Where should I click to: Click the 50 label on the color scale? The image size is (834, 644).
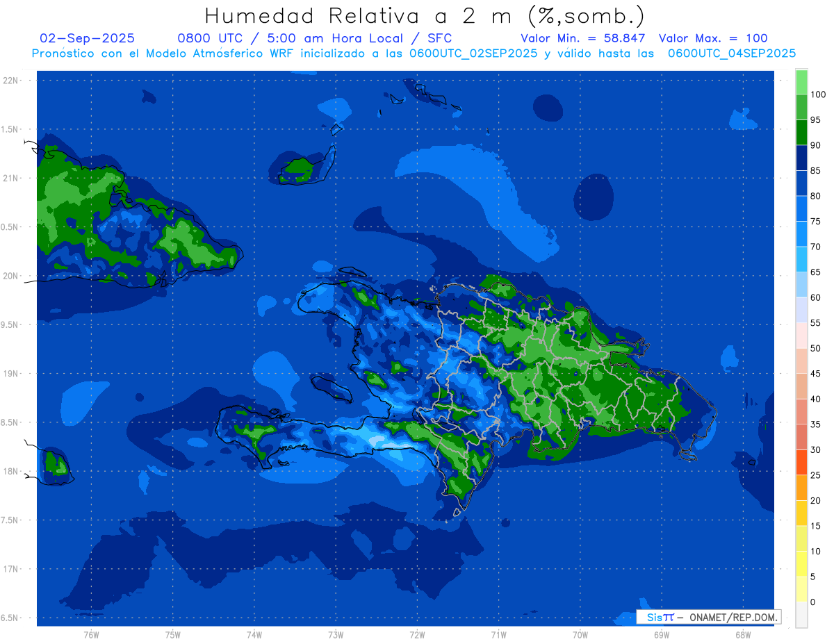click(815, 348)
